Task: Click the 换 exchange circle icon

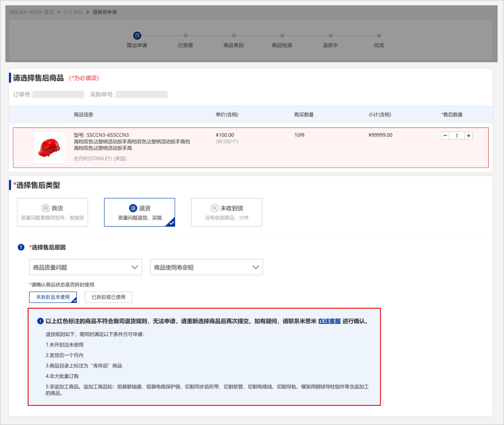Action: point(46,208)
